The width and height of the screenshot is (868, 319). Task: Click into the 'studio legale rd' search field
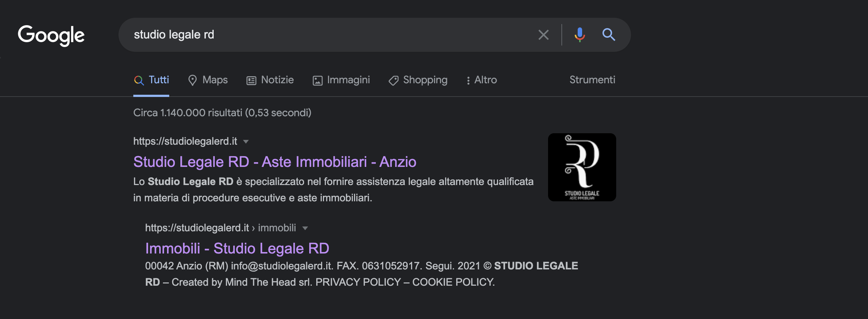pos(326,35)
